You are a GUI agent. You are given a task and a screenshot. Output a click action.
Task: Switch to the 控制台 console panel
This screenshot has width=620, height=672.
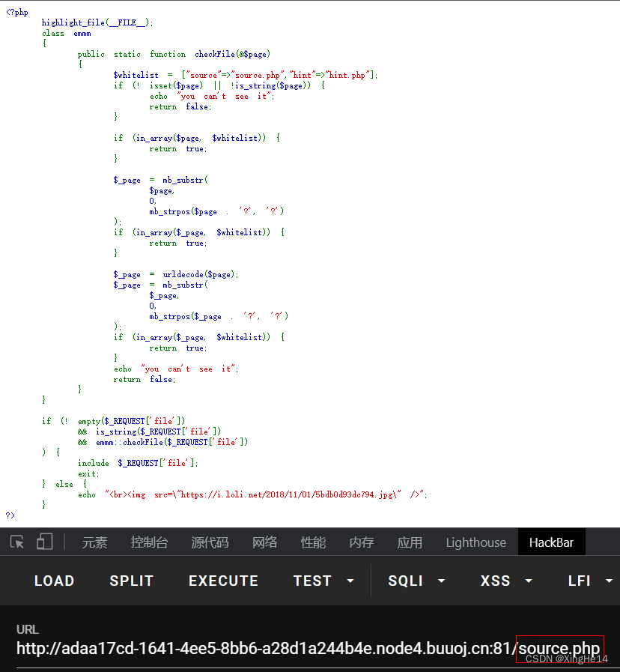[149, 542]
